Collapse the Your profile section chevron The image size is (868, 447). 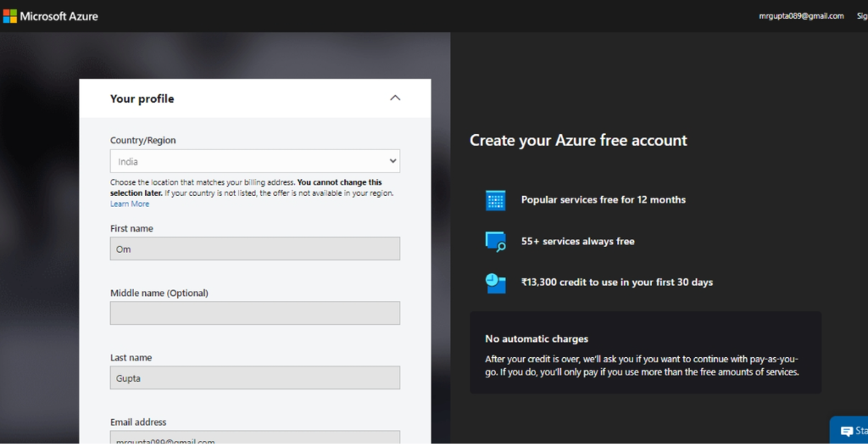coord(394,98)
